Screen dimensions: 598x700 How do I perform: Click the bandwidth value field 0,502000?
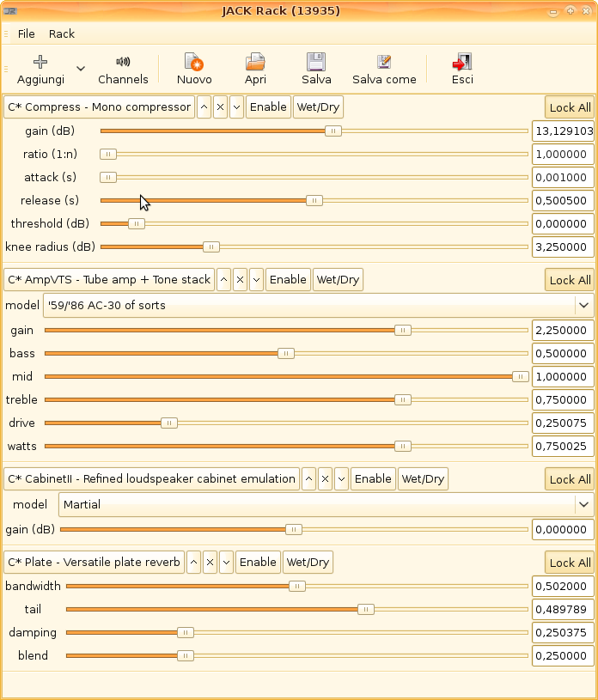(x=563, y=586)
